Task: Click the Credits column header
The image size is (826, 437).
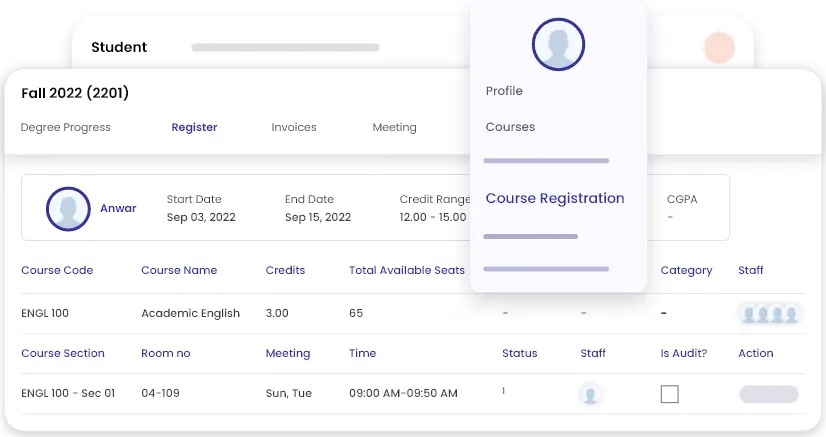Action: click(x=285, y=270)
